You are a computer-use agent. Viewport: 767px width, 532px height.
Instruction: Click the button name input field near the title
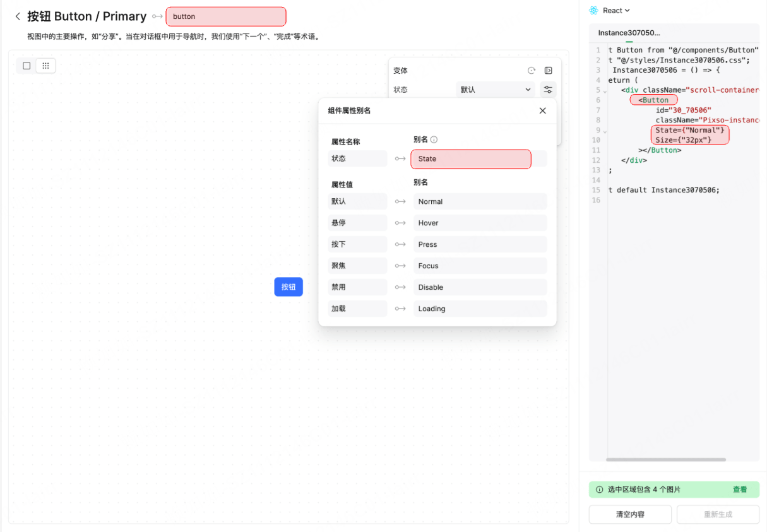click(225, 16)
